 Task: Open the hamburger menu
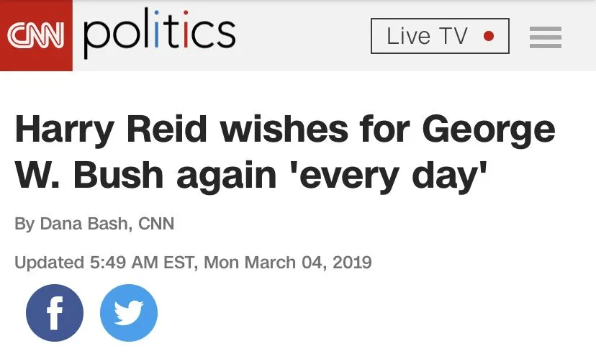(545, 37)
